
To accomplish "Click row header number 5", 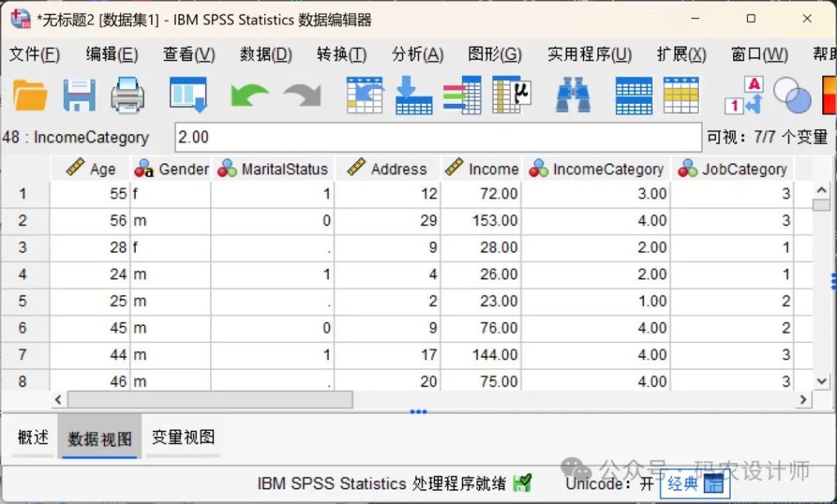I will [x=23, y=301].
